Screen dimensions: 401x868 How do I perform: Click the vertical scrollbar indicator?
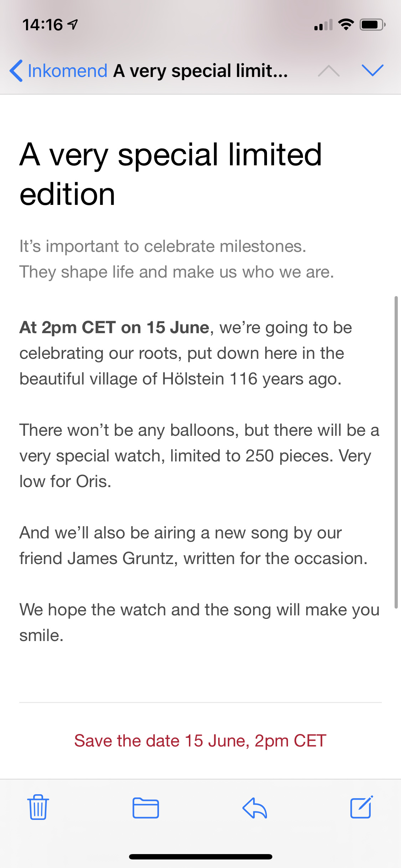[x=396, y=452]
